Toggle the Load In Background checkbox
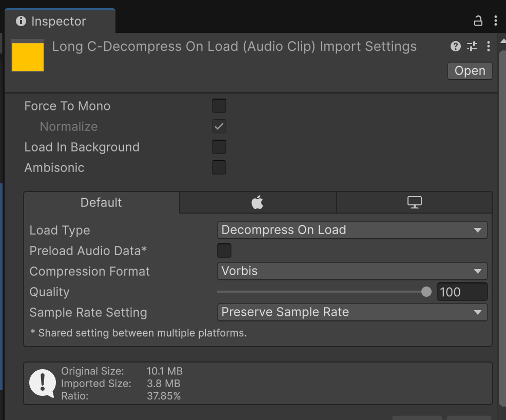The image size is (506, 420). pyautogui.click(x=219, y=147)
